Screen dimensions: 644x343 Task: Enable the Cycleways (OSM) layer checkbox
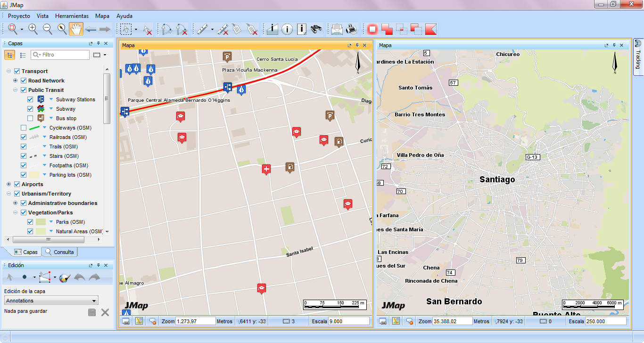24,128
